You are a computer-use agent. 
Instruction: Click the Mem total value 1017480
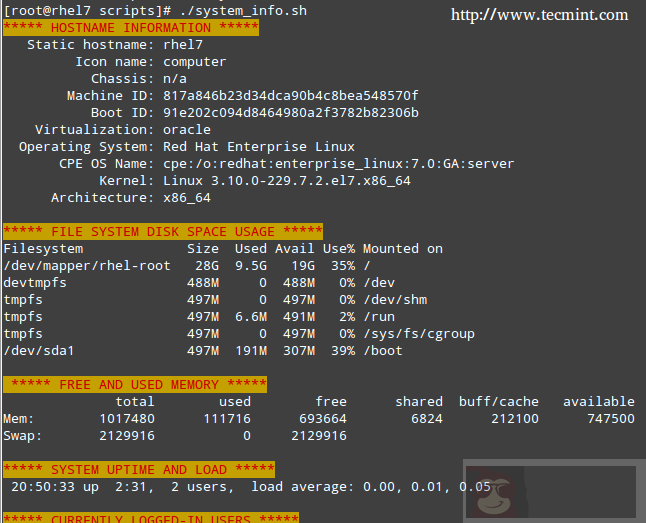click(127, 419)
